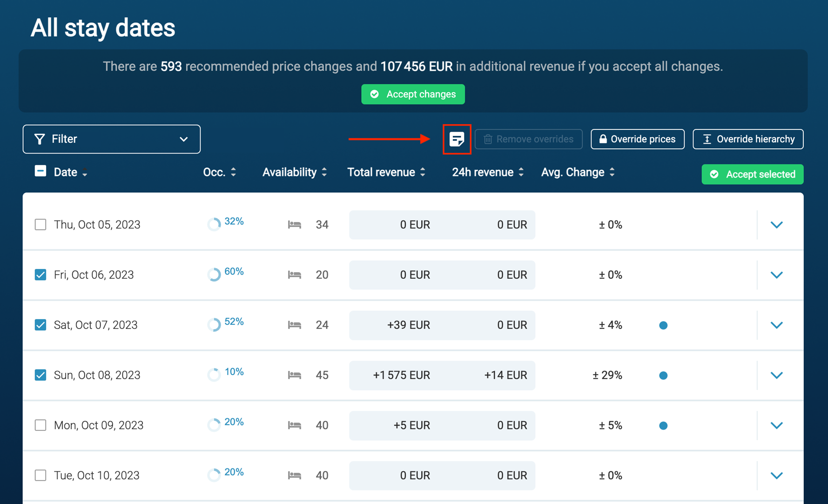Image resolution: width=828 pixels, height=504 pixels.
Task: Sort by Occ. column arrows
Action: [x=233, y=172]
